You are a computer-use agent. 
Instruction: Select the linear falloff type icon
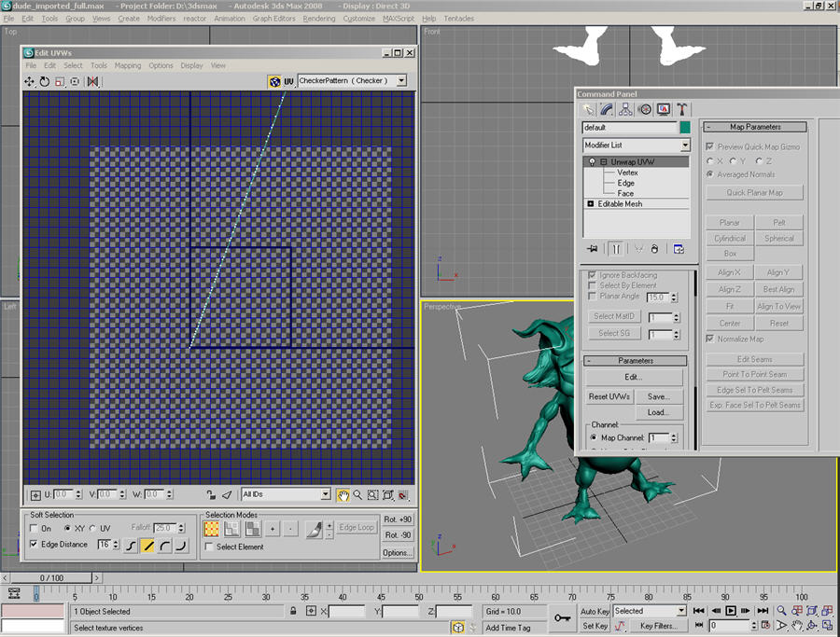pos(147,546)
